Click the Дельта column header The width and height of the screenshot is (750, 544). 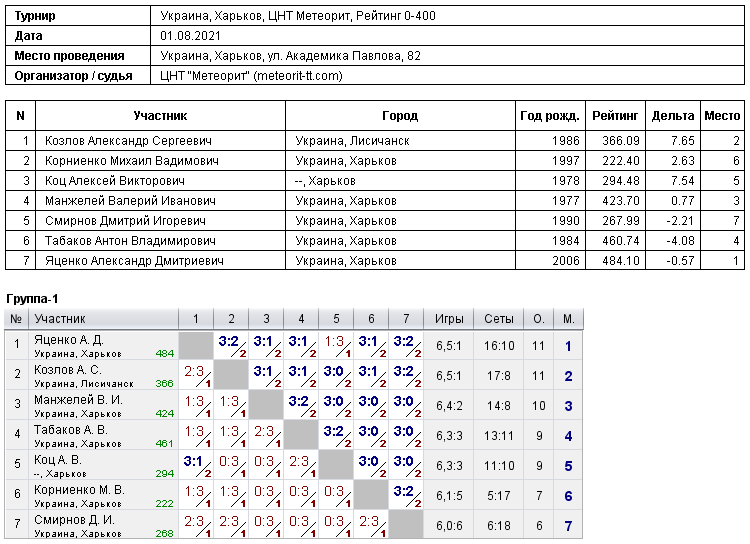(x=673, y=116)
